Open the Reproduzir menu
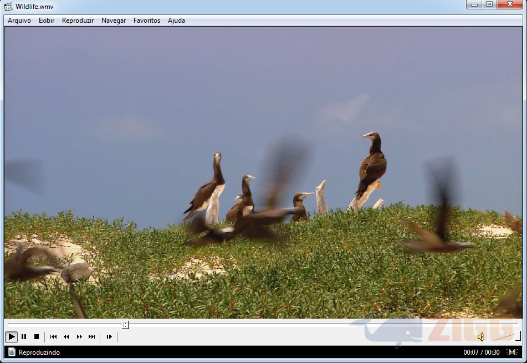 point(78,21)
